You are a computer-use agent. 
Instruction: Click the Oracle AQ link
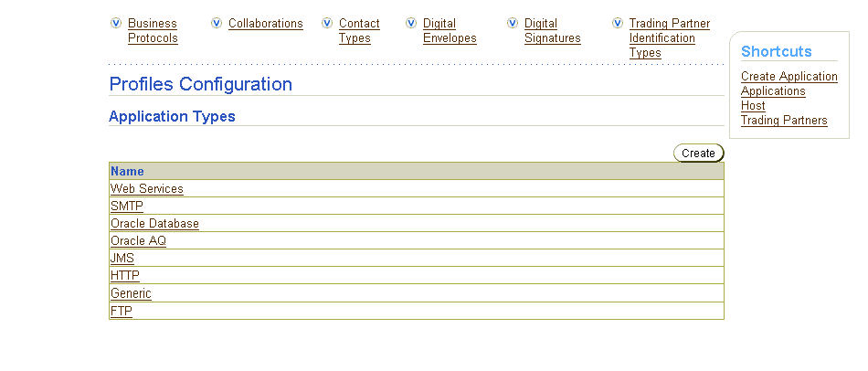tap(138, 241)
